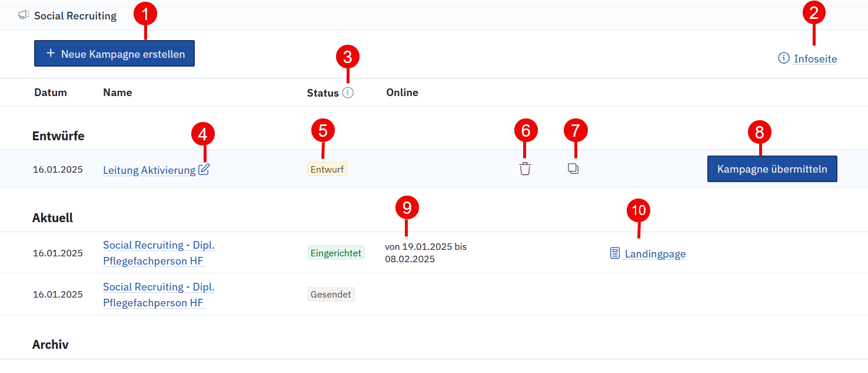Open the Landingpage link
Viewport: 868px width, 373px height.
click(655, 254)
